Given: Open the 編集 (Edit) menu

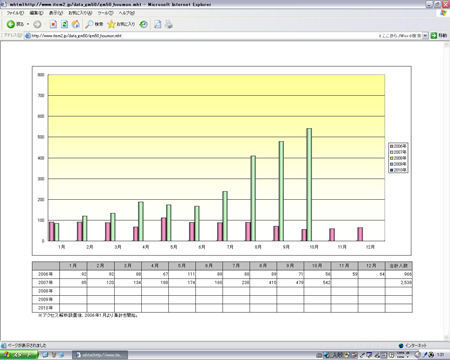Looking at the screenshot, I should click(x=36, y=13).
